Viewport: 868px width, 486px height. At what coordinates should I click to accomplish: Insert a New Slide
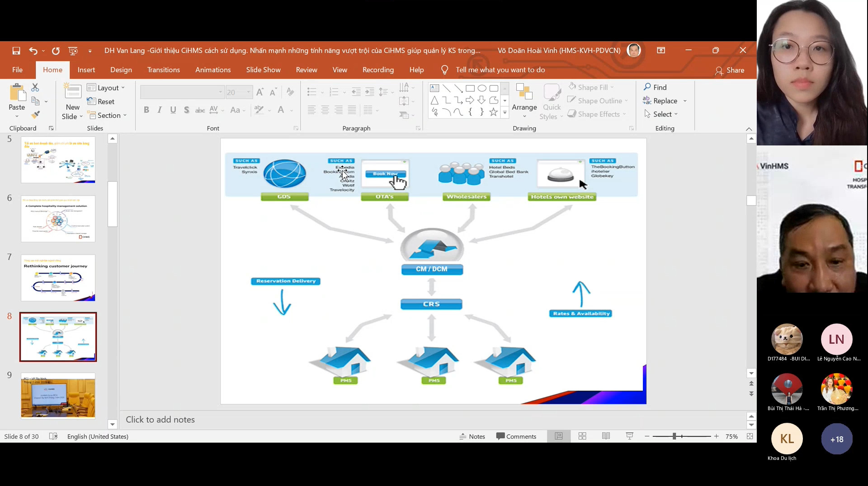tap(72, 102)
